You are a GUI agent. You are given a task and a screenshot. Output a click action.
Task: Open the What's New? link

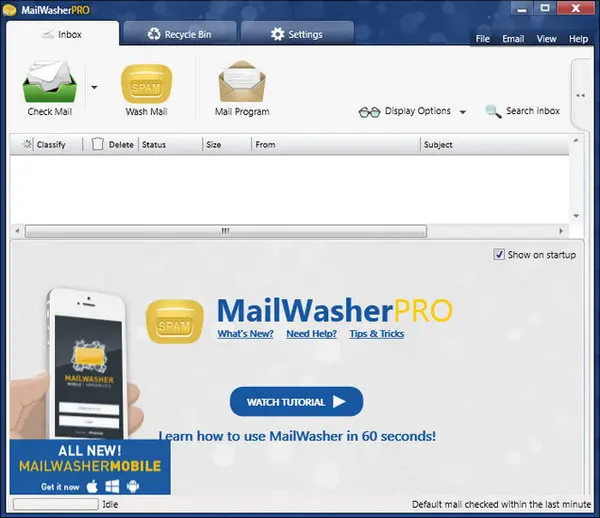[245, 334]
